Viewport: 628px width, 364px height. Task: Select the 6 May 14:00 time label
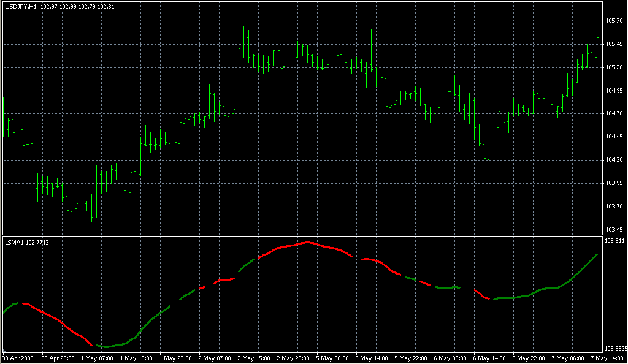(x=489, y=358)
